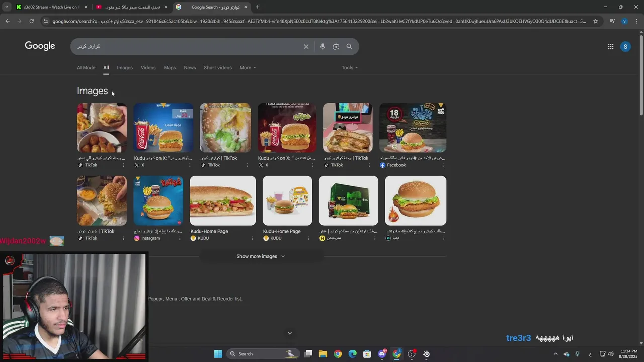This screenshot has height=362, width=644.
Task: Open a new browser tab
Action: tap(258, 7)
